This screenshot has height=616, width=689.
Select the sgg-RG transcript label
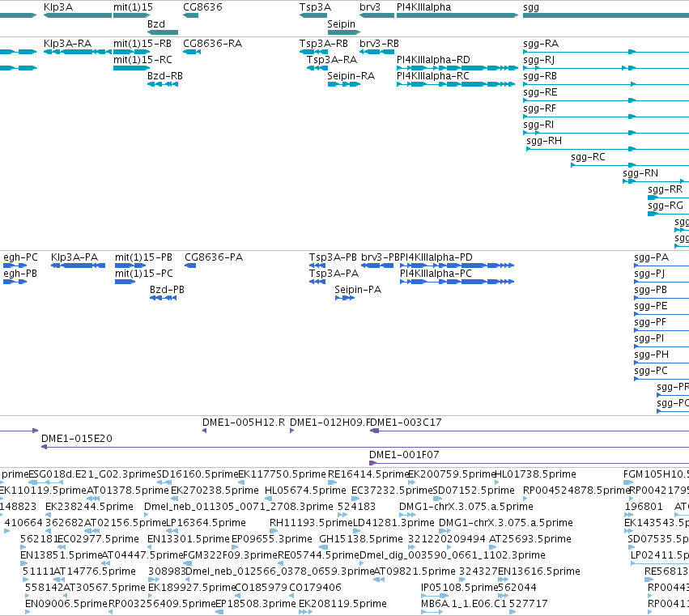[666, 206]
